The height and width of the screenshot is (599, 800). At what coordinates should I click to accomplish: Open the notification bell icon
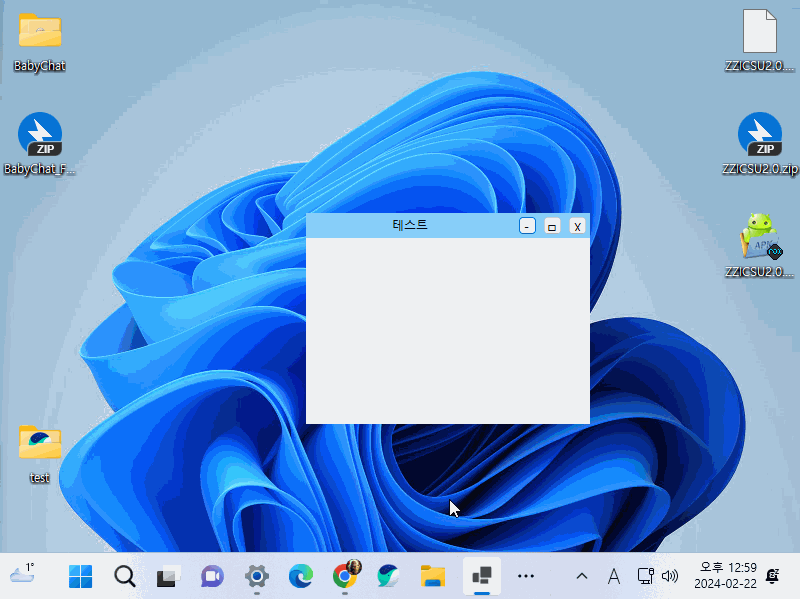click(x=773, y=576)
